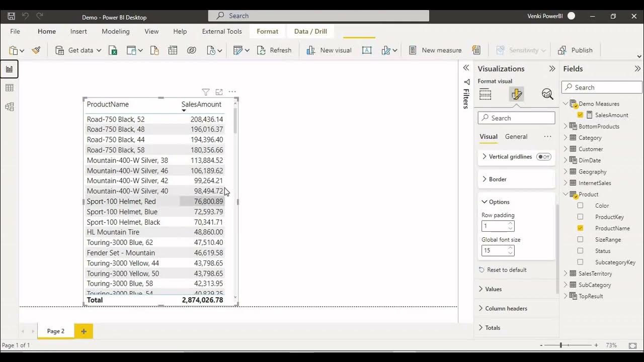
Task: Click the Enter data table icon
Action: 173,50
